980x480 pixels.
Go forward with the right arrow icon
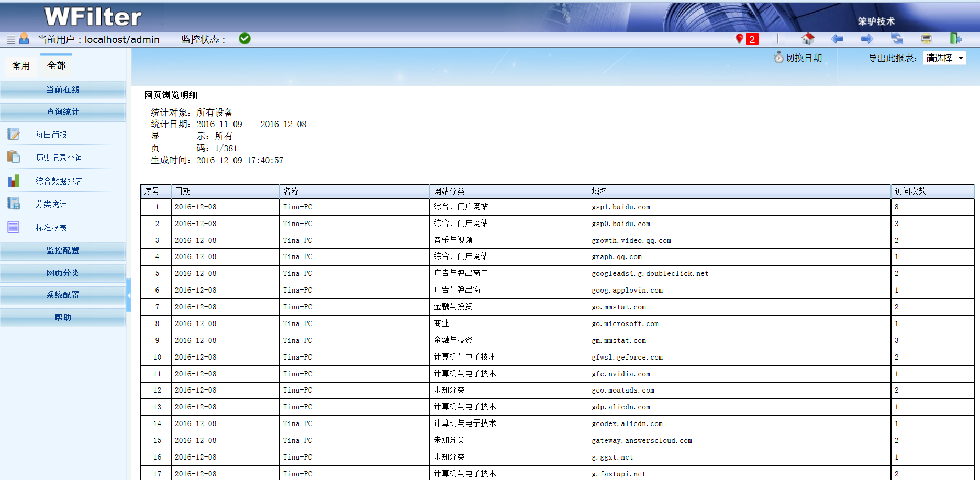click(x=867, y=39)
